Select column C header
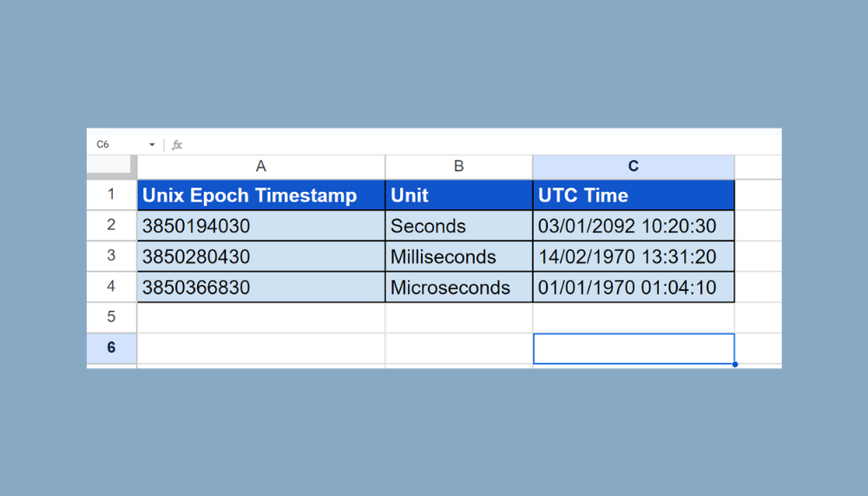 click(633, 166)
